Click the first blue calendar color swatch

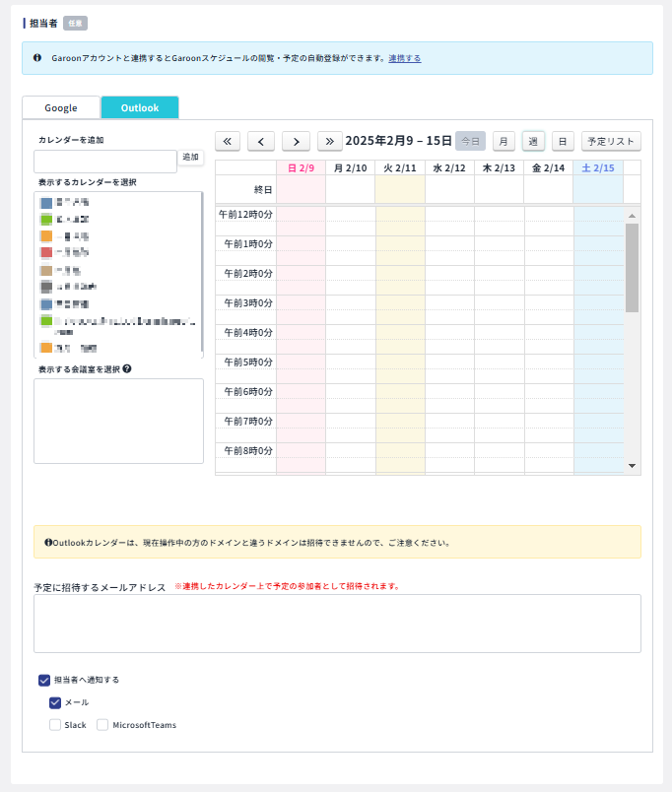(x=46, y=202)
